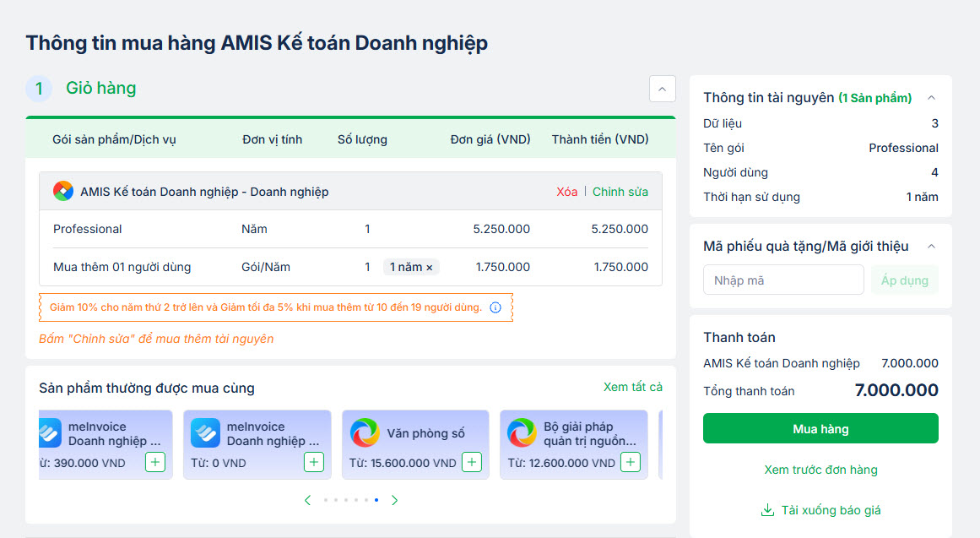Download quote via Tải xuống báo giá
The image size is (980, 538).
point(820,510)
